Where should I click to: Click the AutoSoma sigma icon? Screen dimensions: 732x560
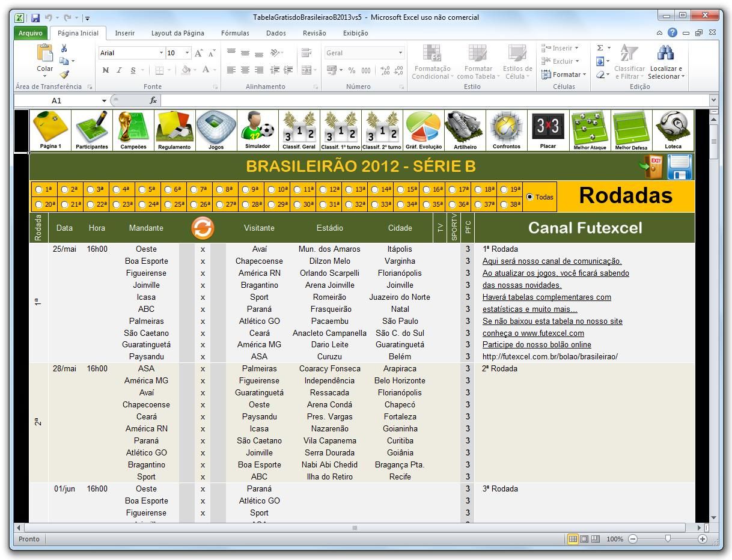[600, 48]
